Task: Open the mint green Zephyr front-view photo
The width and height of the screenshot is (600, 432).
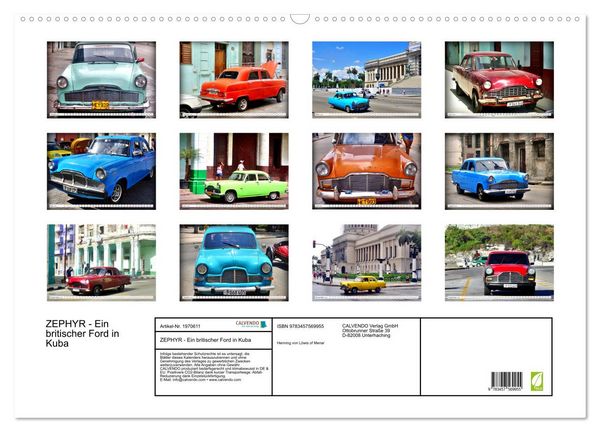Action: (x=101, y=80)
